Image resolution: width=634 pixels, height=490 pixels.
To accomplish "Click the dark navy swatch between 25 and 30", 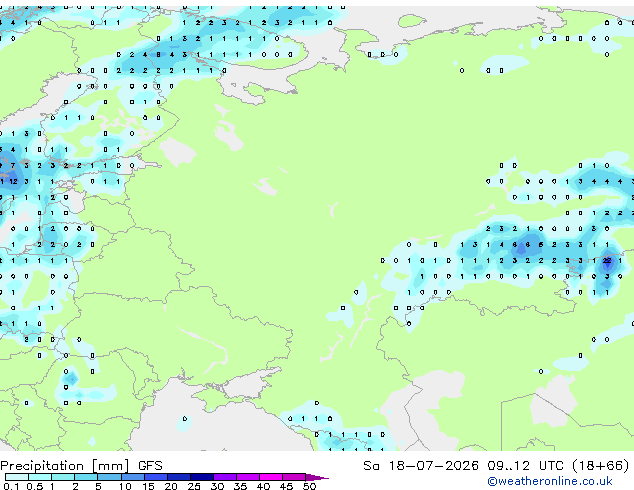I will 201,477.
